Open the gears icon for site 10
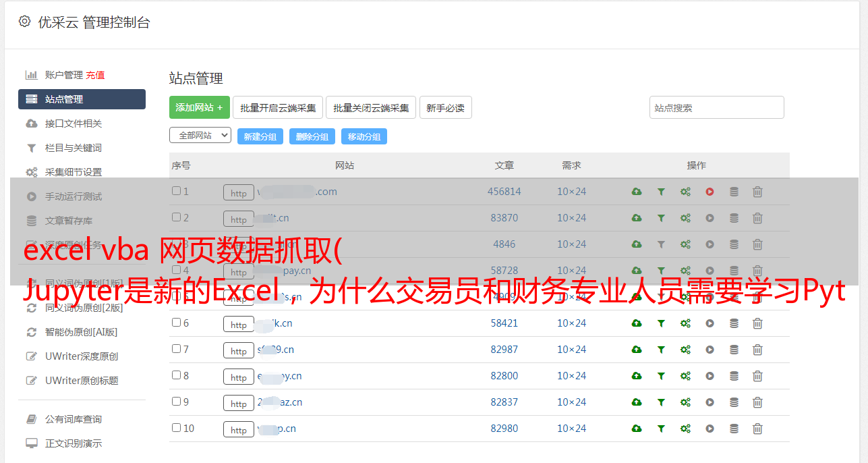 click(x=685, y=429)
